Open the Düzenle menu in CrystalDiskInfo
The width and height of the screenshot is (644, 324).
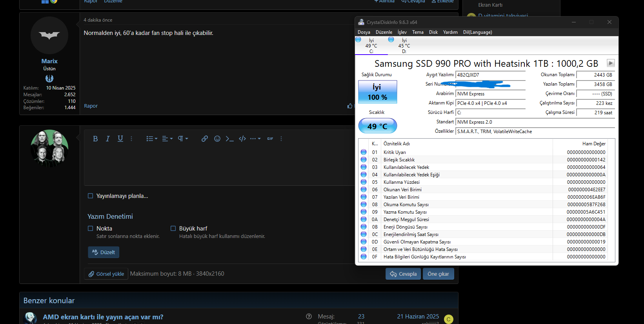(384, 32)
